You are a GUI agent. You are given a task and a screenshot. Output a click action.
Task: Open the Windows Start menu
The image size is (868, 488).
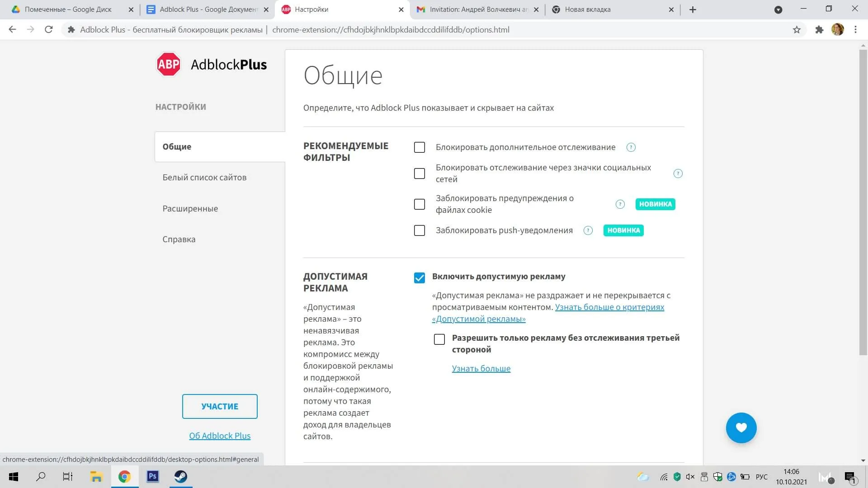tap(14, 477)
